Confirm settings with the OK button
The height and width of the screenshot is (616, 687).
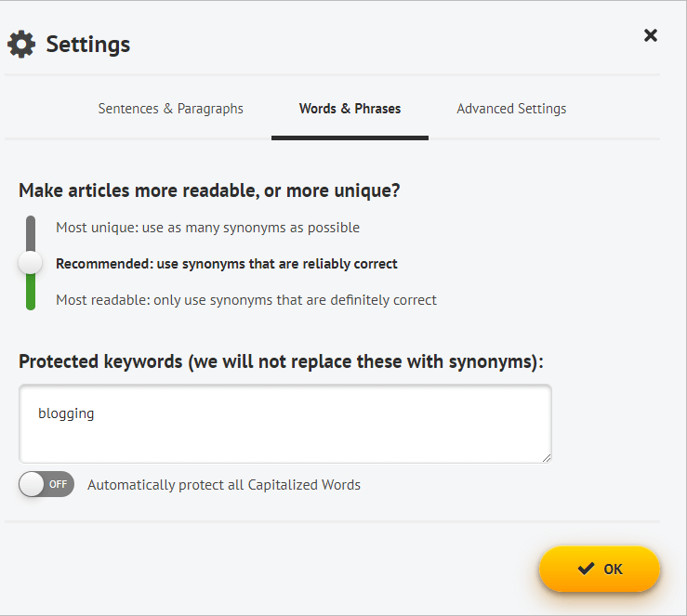600,570
